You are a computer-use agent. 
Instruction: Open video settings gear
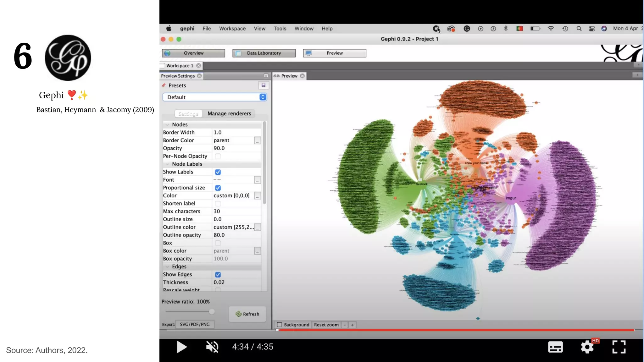(587, 347)
